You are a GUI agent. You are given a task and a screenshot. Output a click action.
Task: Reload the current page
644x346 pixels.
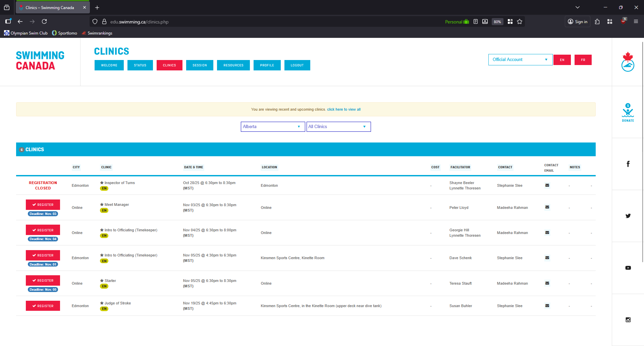[44, 22]
